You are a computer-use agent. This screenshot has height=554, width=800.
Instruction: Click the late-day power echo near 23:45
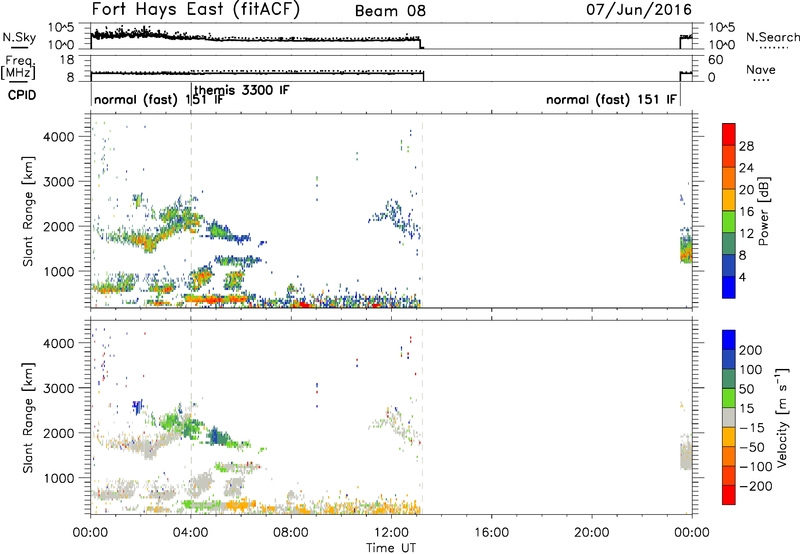click(x=686, y=246)
